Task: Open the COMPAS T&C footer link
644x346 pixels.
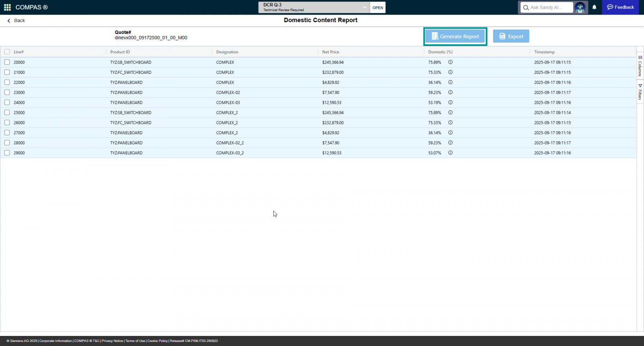Action: click(87, 341)
